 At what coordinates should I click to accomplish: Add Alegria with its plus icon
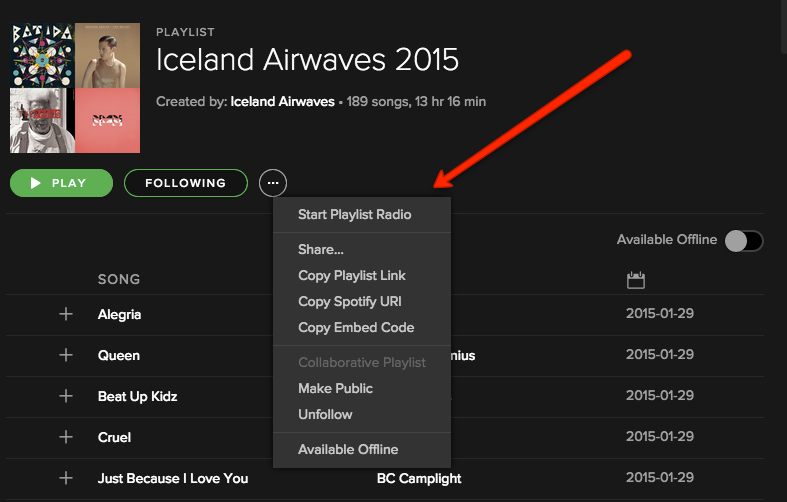click(x=66, y=314)
